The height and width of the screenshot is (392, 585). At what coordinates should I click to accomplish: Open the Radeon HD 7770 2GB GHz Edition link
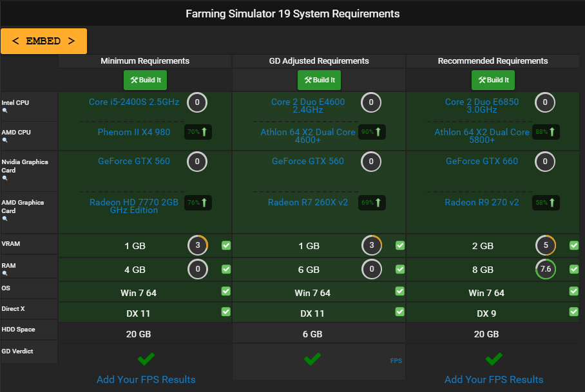click(134, 206)
